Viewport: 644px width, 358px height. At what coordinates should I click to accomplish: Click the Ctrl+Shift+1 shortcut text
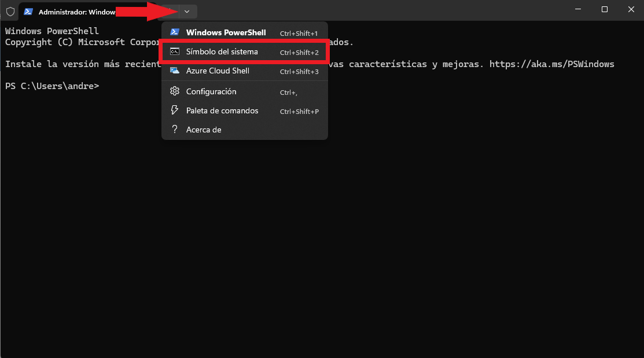(299, 33)
